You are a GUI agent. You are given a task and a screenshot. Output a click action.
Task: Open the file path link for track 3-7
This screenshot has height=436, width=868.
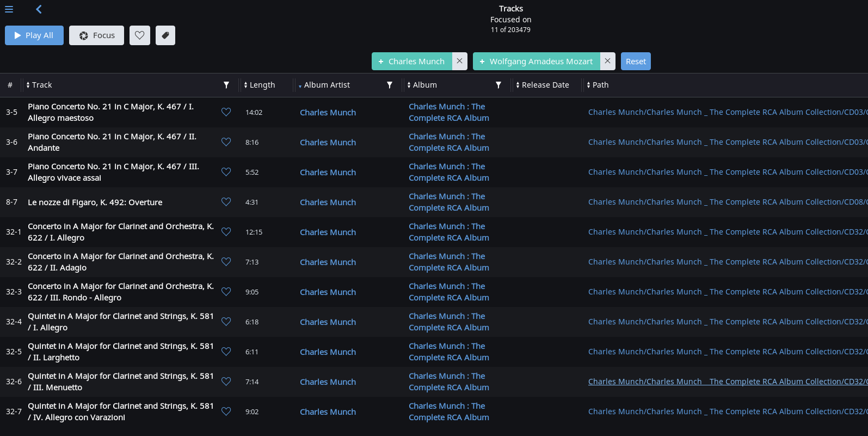point(728,172)
